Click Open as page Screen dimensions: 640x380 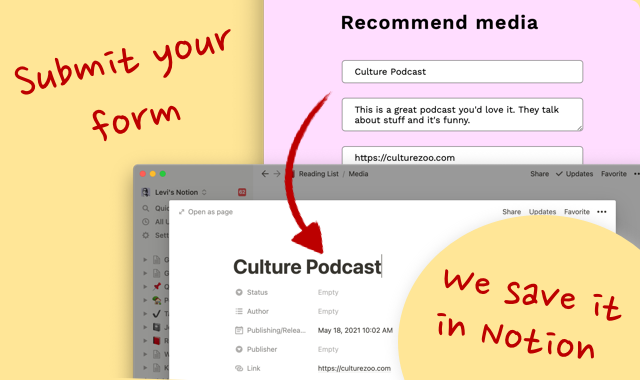pos(206,212)
